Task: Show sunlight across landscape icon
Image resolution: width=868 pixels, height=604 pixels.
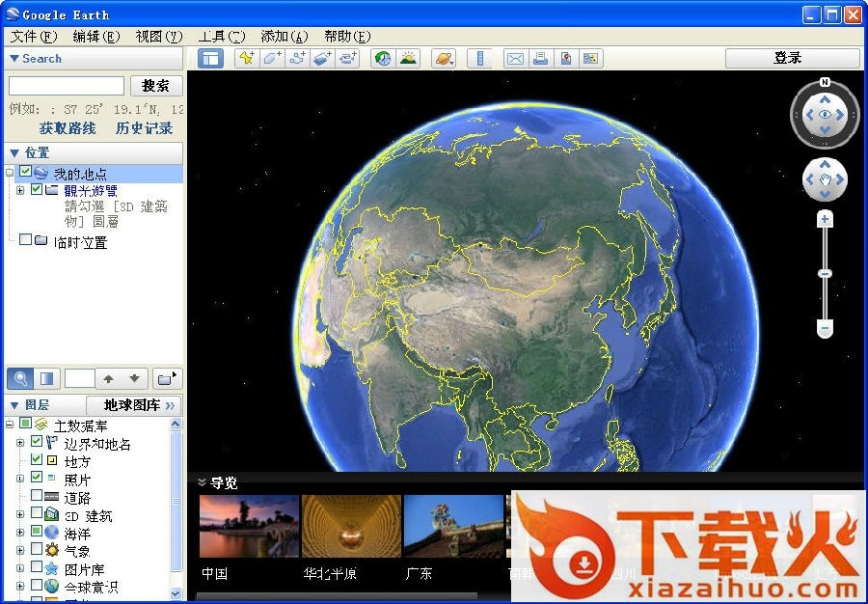Action: (409, 58)
